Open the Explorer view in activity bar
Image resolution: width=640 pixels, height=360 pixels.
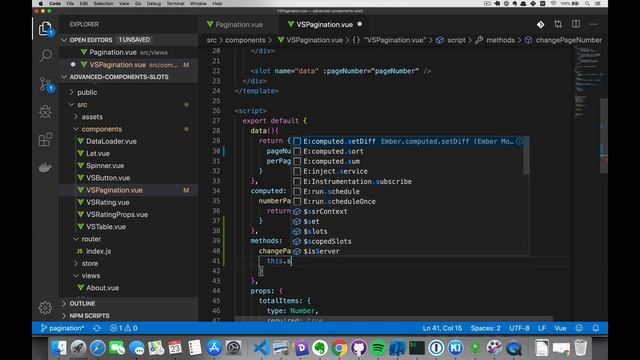tap(45, 29)
